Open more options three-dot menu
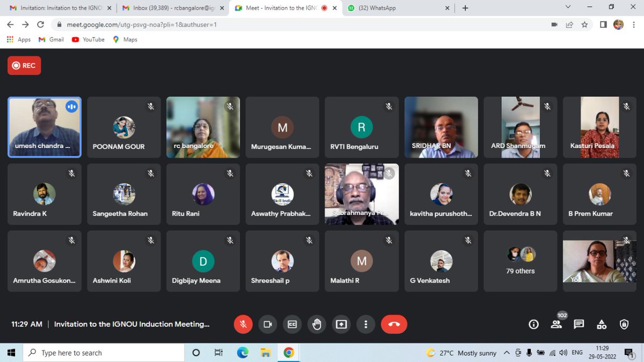 366,324
